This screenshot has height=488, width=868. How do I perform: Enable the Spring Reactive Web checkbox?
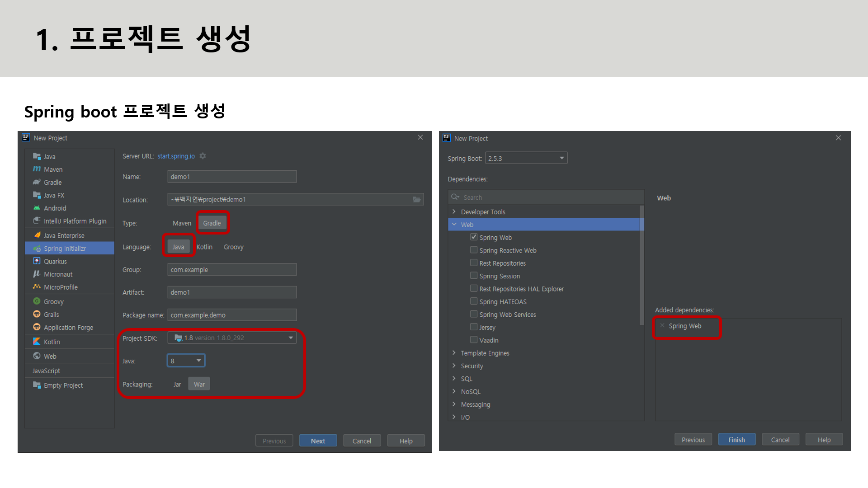coord(474,250)
